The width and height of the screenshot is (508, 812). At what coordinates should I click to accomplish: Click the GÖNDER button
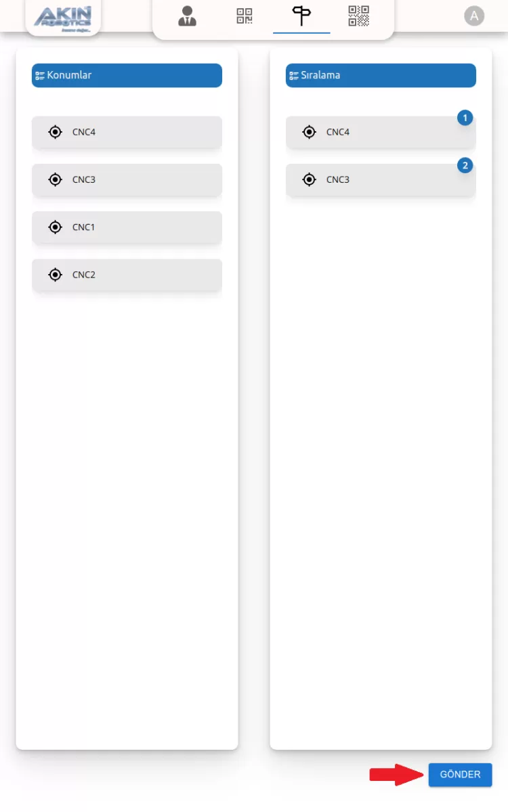(x=460, y=775)
